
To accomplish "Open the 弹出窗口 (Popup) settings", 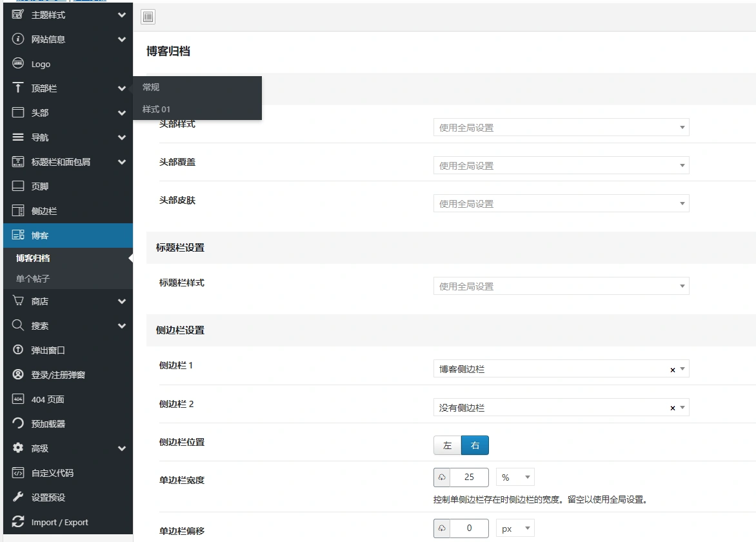I will pyautogui.click(x=48, y=350).
